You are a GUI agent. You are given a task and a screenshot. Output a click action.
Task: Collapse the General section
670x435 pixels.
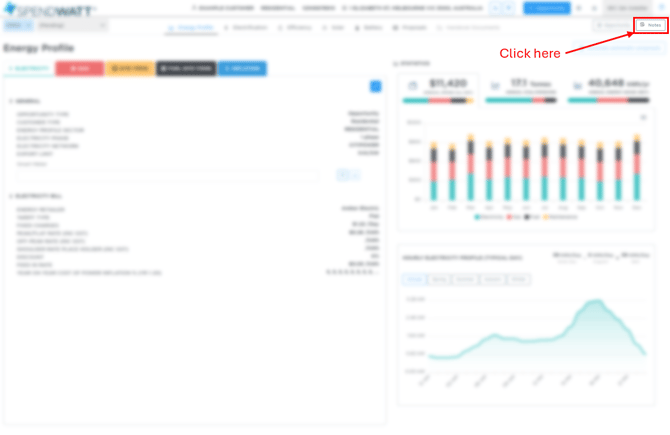(26, 101)
